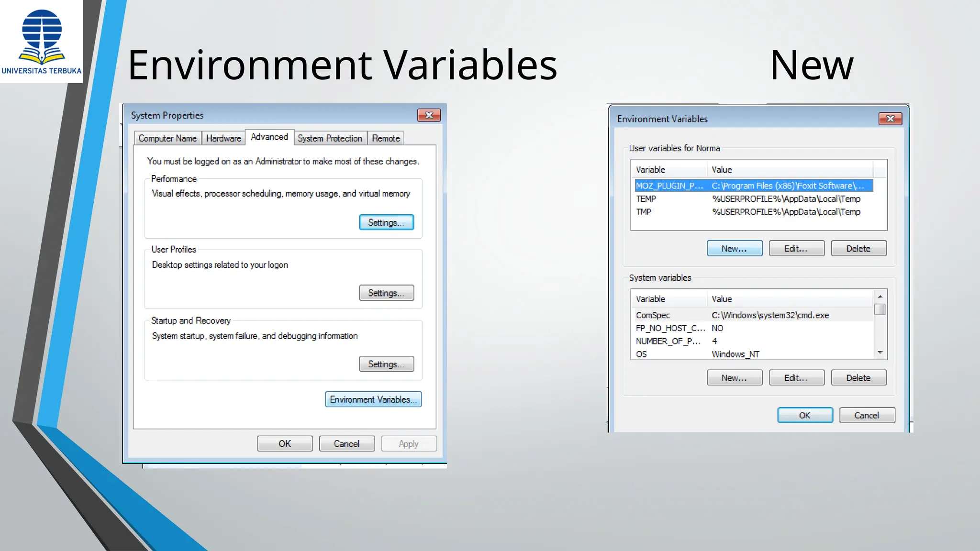This screenshot has height=551, width=980.
Task: Open the System Protection tab
Action: point(330,138)
